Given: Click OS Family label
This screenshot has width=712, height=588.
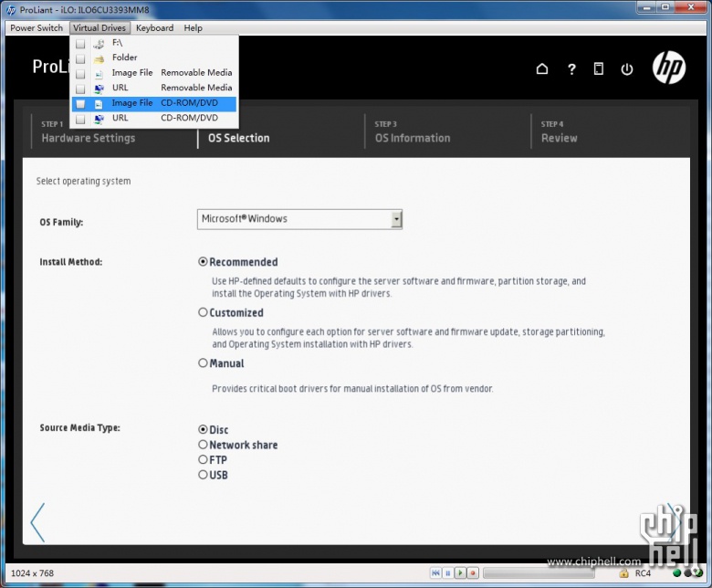Looking at the screenshot, I should [x=61, y=222].
